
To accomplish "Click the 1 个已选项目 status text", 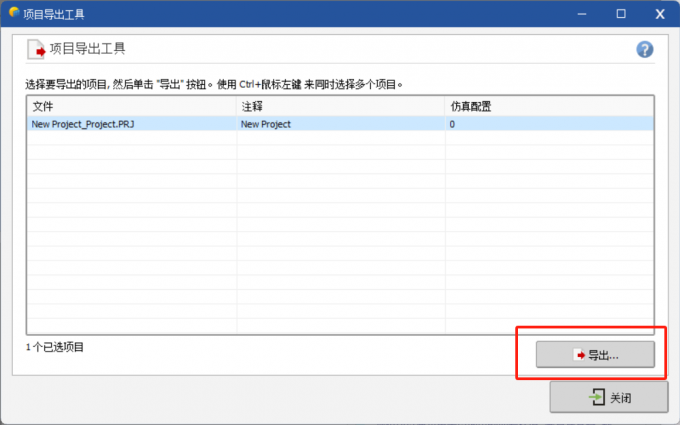I will pyautogui.click(x=55, y=347).
